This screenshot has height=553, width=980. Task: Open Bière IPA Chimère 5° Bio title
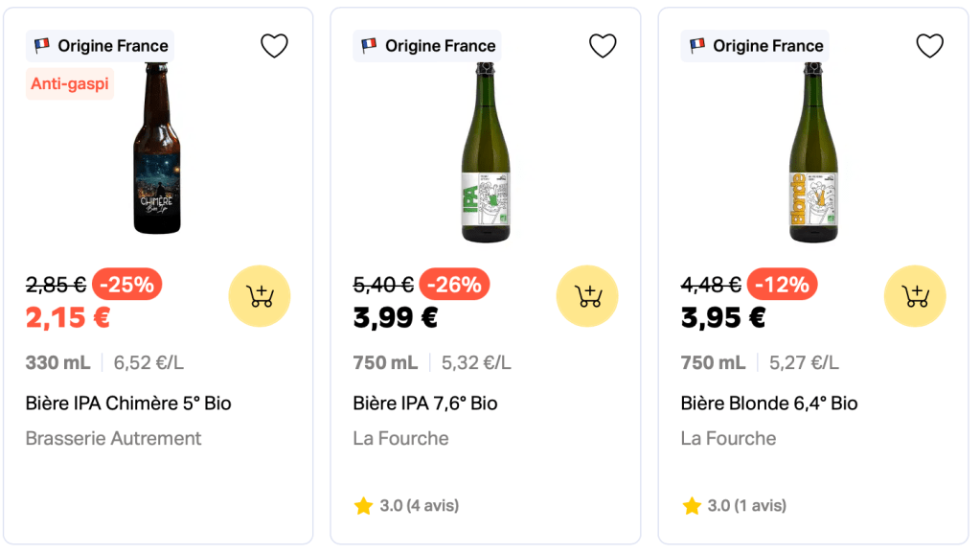[128, 403]
